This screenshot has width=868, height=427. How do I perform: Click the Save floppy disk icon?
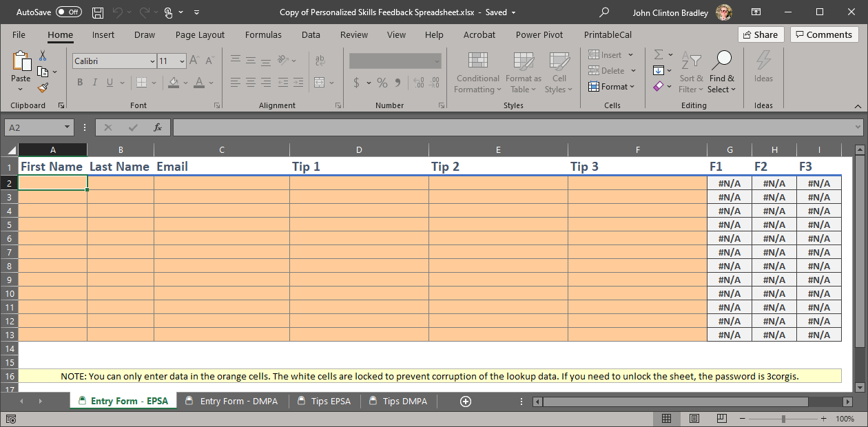(98, 12)
